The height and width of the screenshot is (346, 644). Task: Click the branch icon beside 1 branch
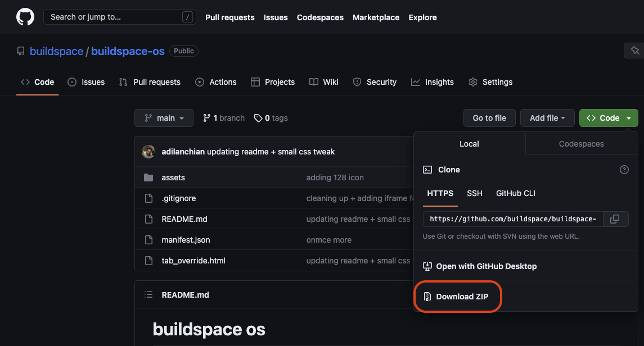click(206, 118)
